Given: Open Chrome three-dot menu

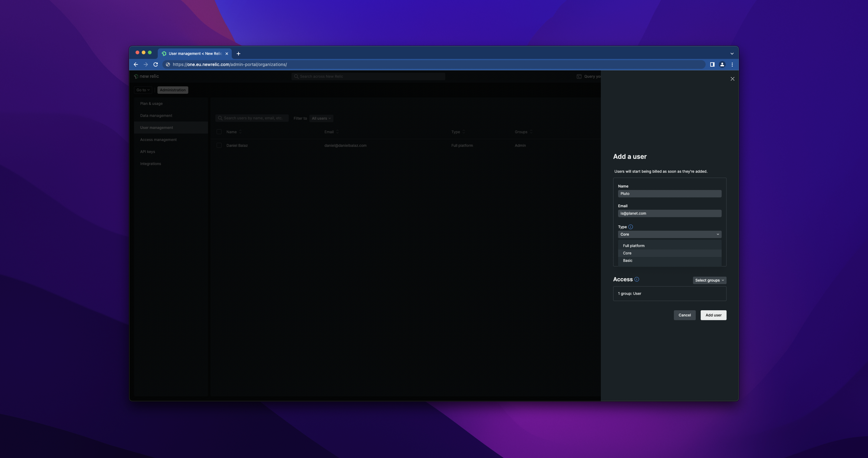Looking at the screenshot, I should (732, 64).
